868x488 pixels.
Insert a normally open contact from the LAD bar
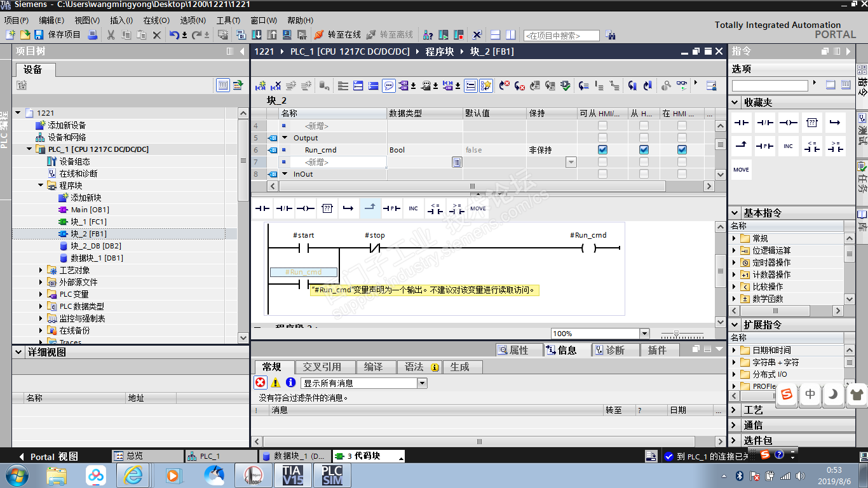pyautogui.click(x=262, y=208)
